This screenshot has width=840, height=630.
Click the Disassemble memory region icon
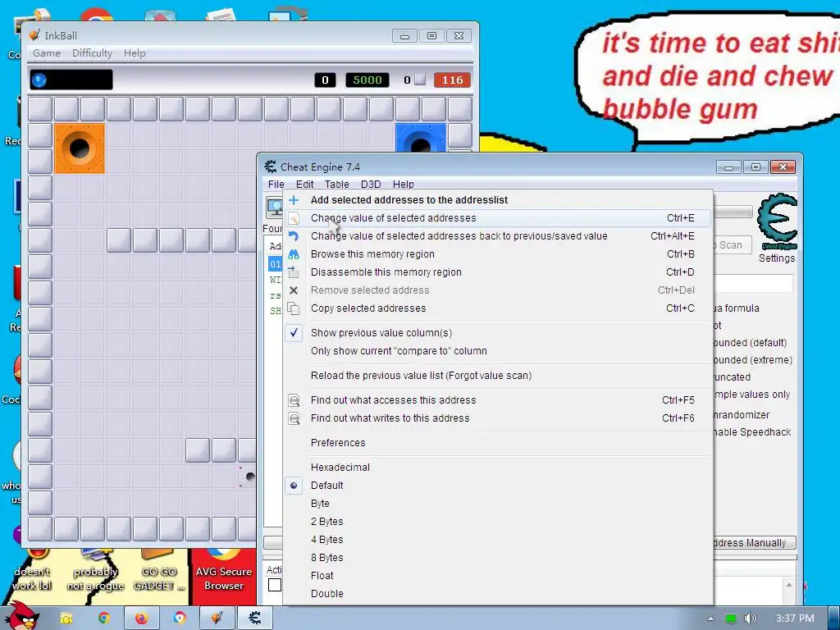[x=294, y=272]
